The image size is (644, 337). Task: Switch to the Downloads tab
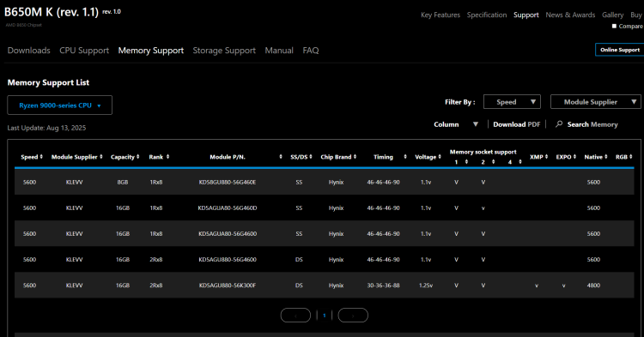click(28, 51)
